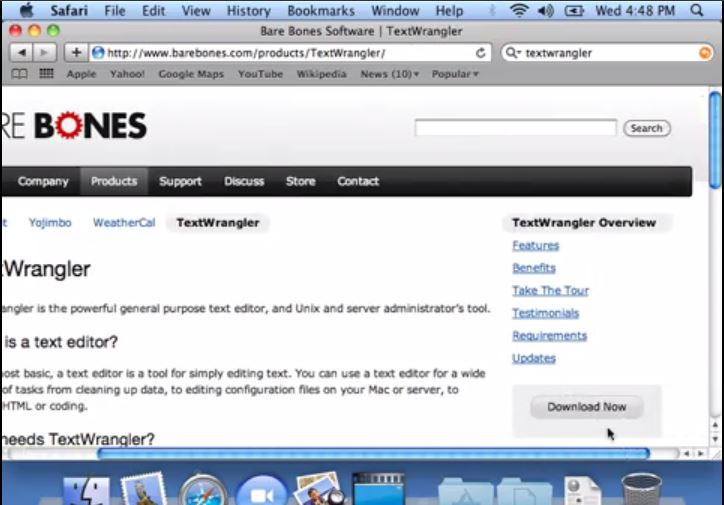Open the History menu
724x505 pixels.
248,11
